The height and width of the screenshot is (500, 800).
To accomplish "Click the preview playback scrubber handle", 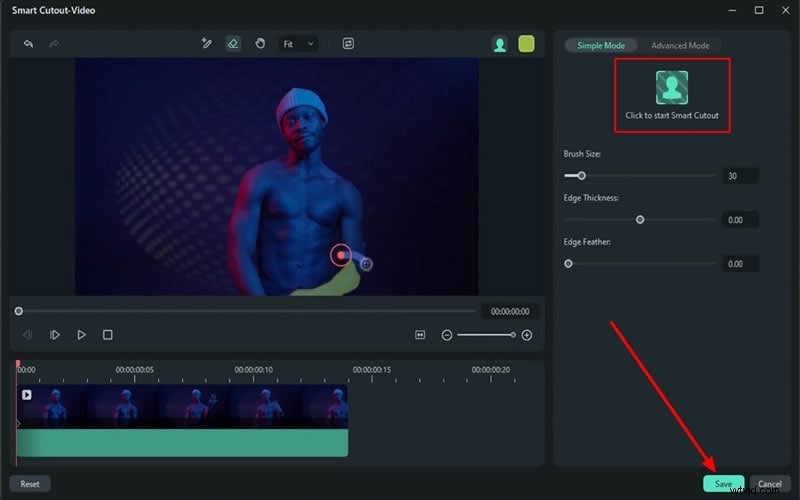I will click(19, 311).
